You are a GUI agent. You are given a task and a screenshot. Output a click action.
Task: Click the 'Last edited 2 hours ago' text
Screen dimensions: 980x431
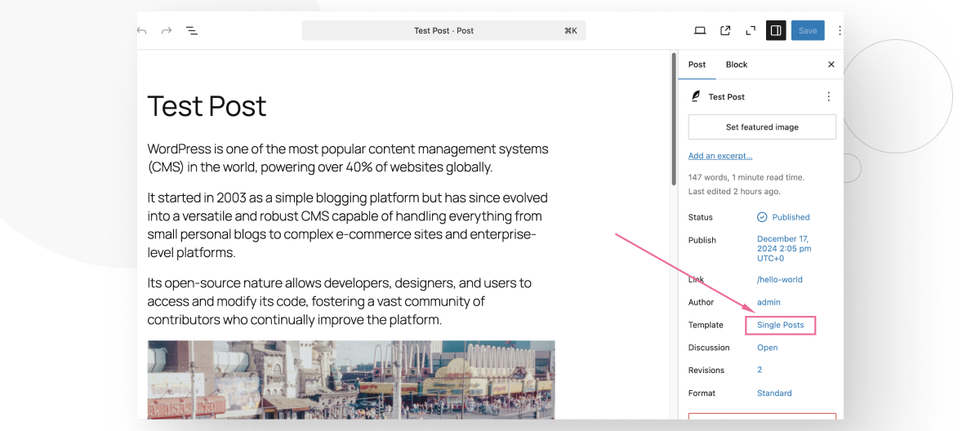734,192
